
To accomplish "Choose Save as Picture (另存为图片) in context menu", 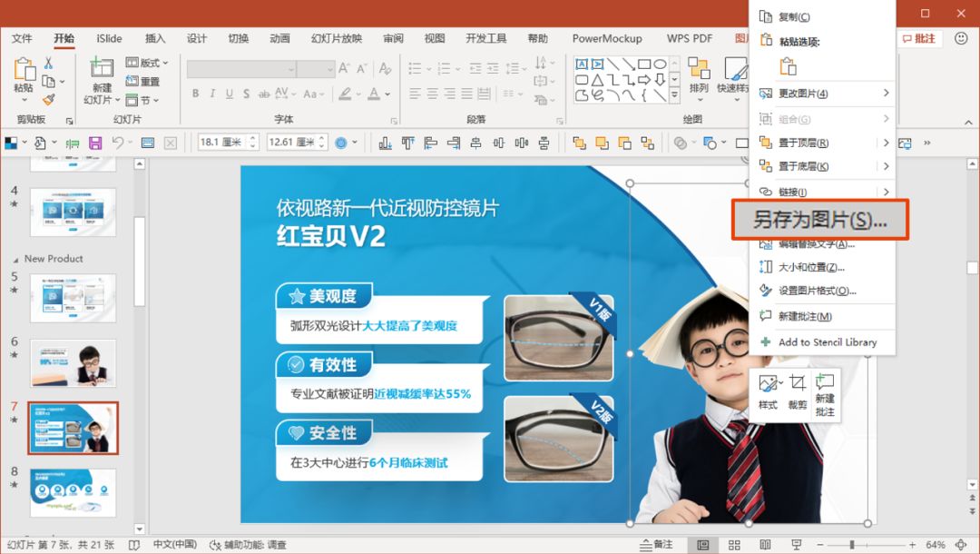I will 820,220.
